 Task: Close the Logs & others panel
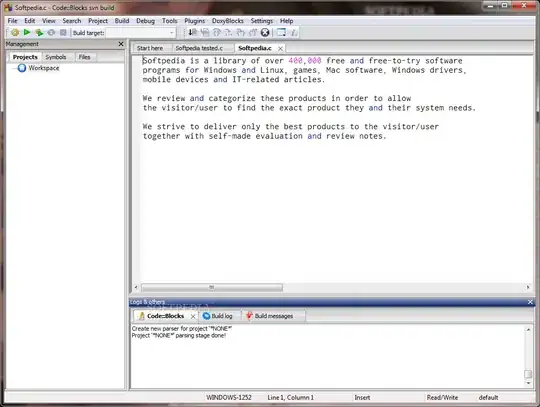pos(530,302)
